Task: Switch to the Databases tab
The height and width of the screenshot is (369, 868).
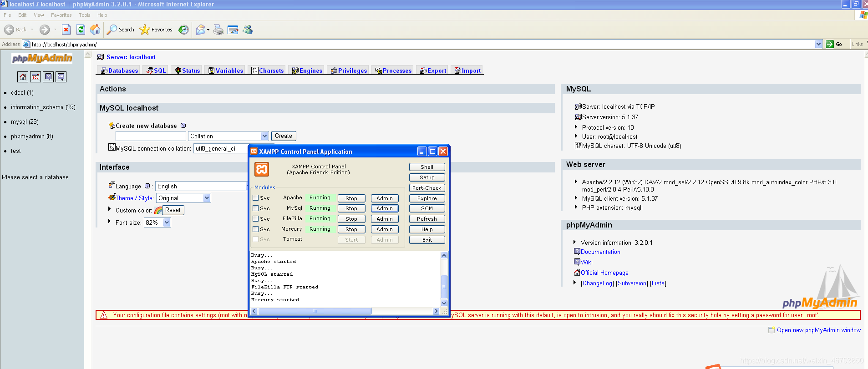Action: coord(120,71)
